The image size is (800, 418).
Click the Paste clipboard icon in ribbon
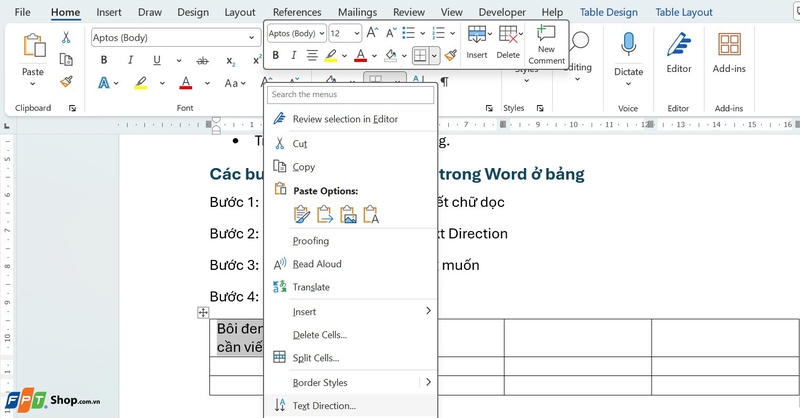[34, 46]
